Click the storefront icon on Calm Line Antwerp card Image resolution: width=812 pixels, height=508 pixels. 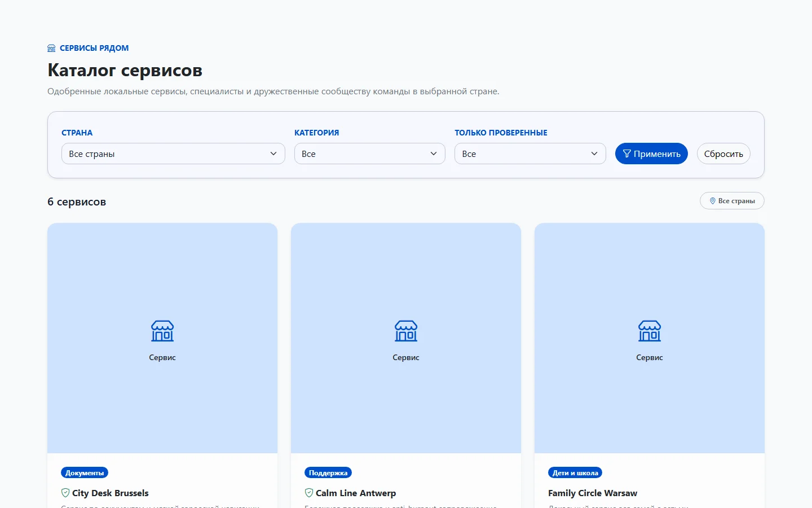[x=406, y=331]
